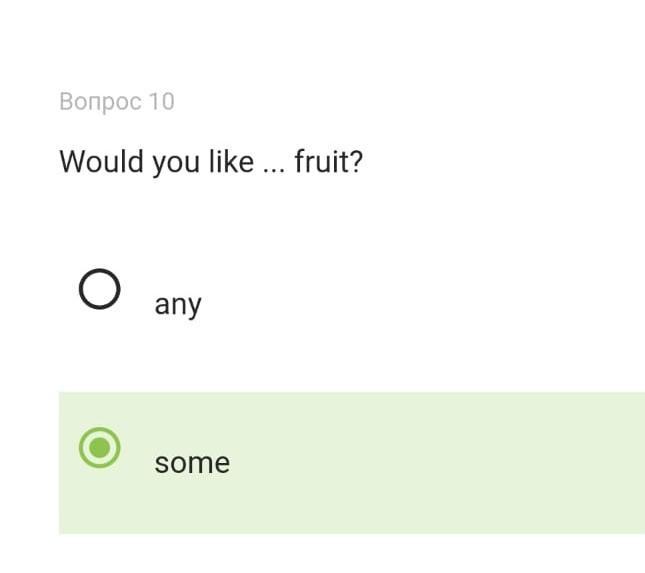The image size is (645, 573).
Task: Click the word "like" in the question
Action: tap(231, 161)
